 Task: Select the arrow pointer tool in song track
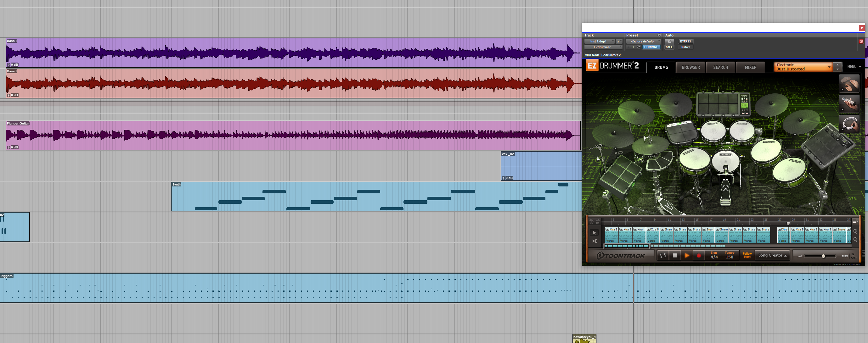(x=594, y=233)
